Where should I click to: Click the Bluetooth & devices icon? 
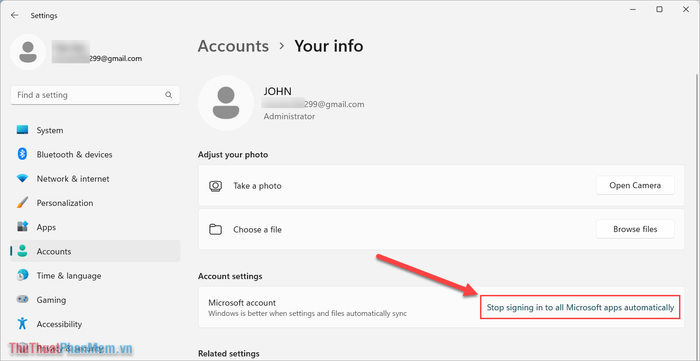pyautogui.click(x=22, y=154)
